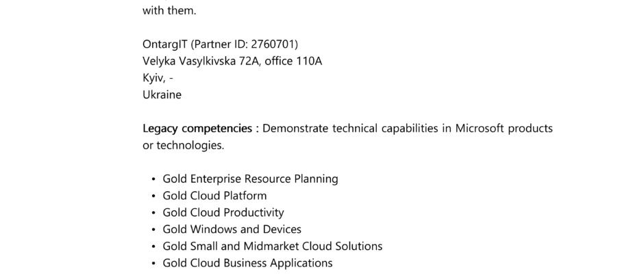Click Gold Cloud Productivity list item
Image resolution: width=644 pixels, height=274 pixels.
[x=223, y=213]
